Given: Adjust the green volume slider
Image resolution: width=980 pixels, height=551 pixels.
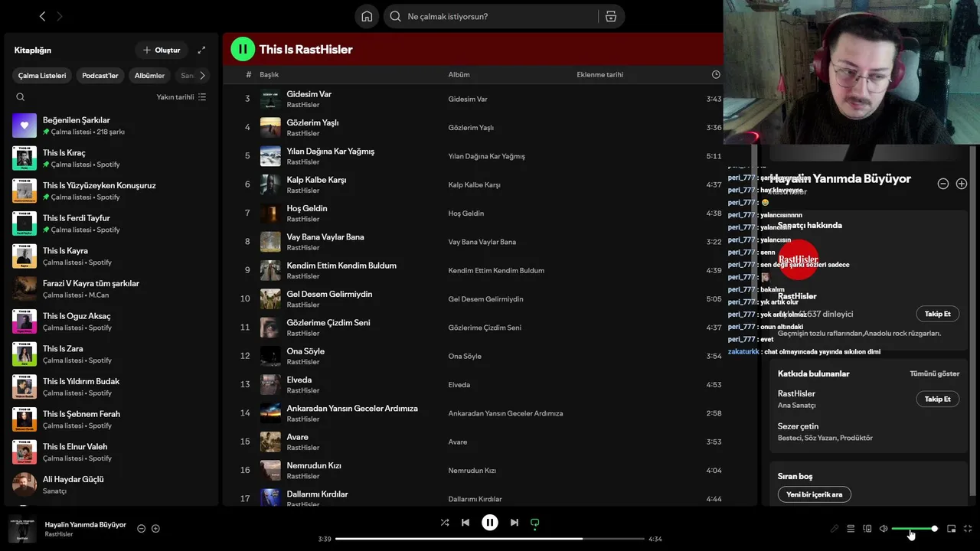Looking at the screenshot, I should [913, 529].
